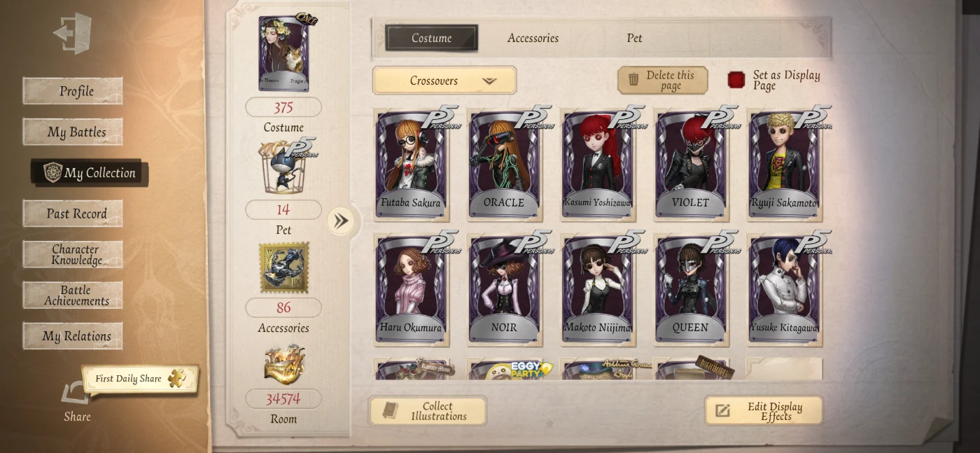The image size is (980, 453).
Task: Open the Crossovers filter dropdown
Action: [444, 81]
